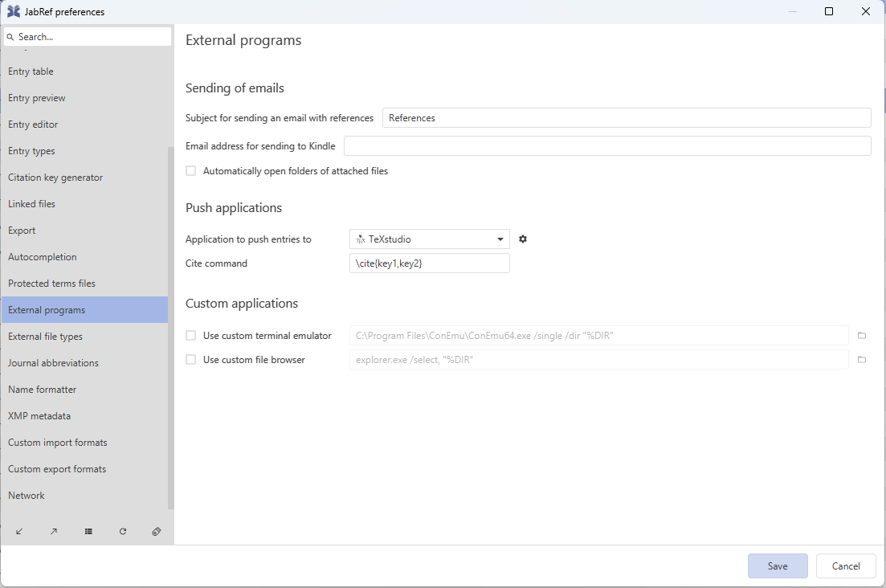Switch to External file types section
886x588 pixels.
pyautogui.click(x=45, y=337)
